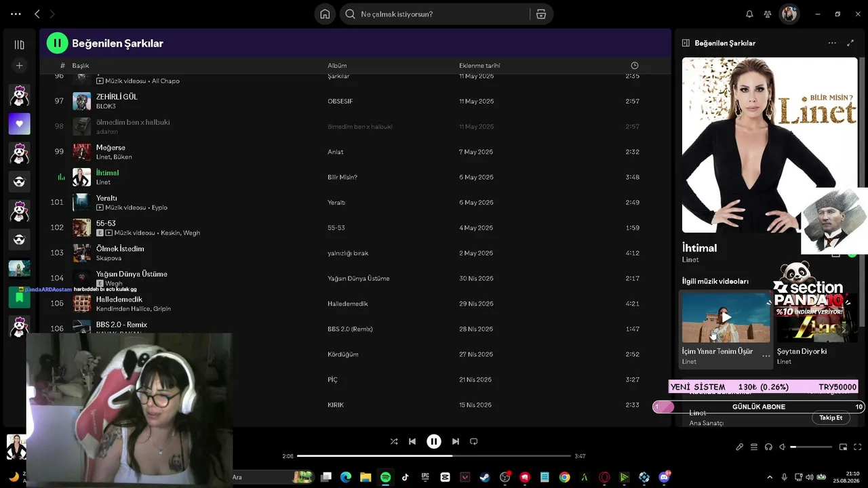
Task: Pause the song in bottom player
Action: coord(434,441)
